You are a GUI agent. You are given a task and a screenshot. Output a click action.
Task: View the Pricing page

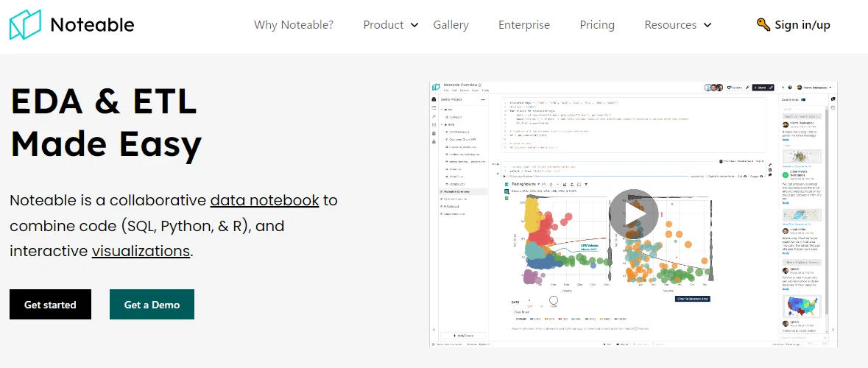point(597,25)
